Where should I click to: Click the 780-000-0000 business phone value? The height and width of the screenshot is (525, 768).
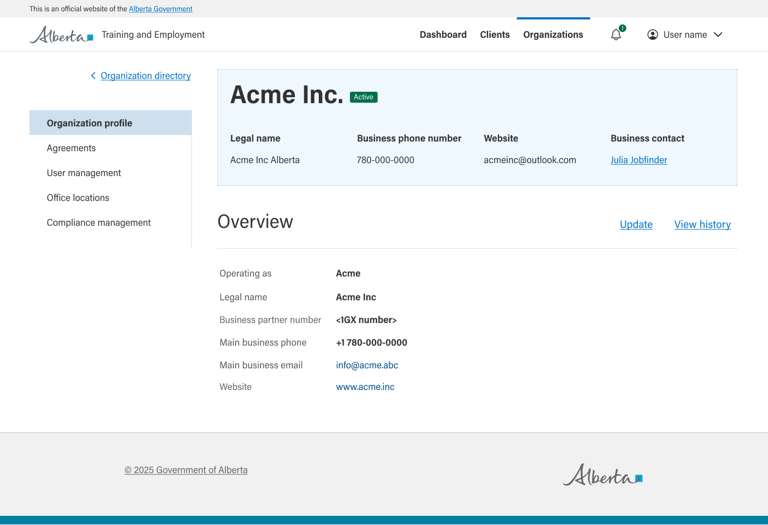pos(385,160)
